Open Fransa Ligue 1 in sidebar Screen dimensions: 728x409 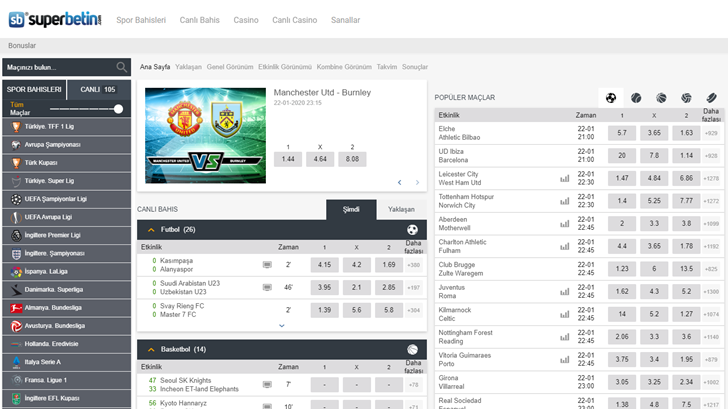tap(66, 380)
